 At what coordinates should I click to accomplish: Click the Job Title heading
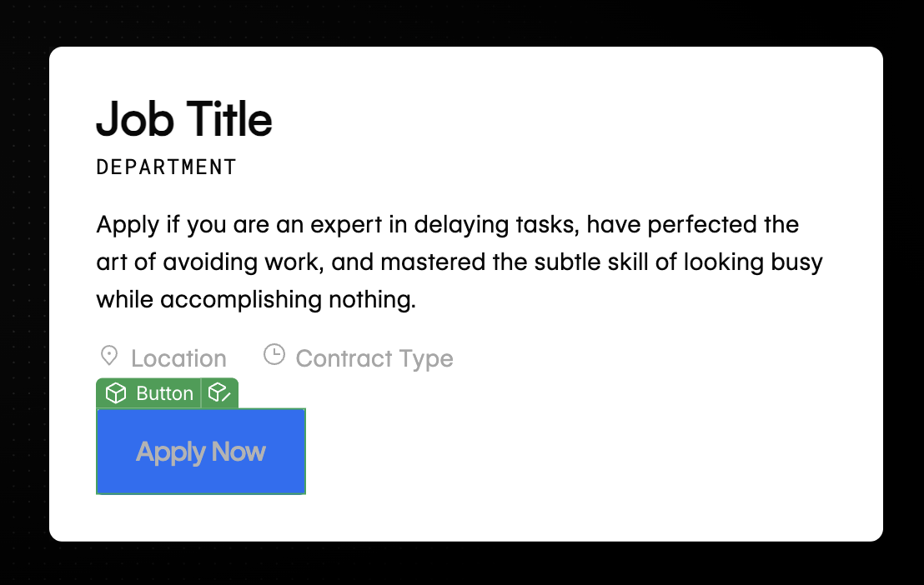(x=183, y=119)
